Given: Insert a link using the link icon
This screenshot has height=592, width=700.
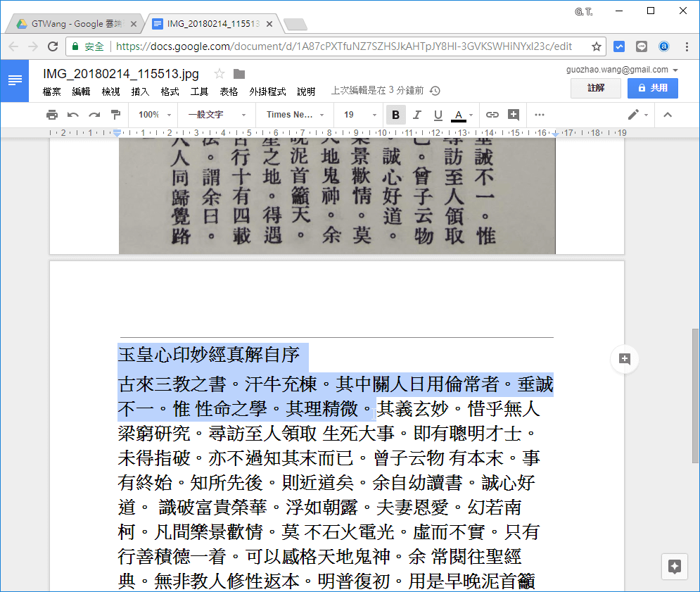Looking at the screenshot, I should click(492, 114).
